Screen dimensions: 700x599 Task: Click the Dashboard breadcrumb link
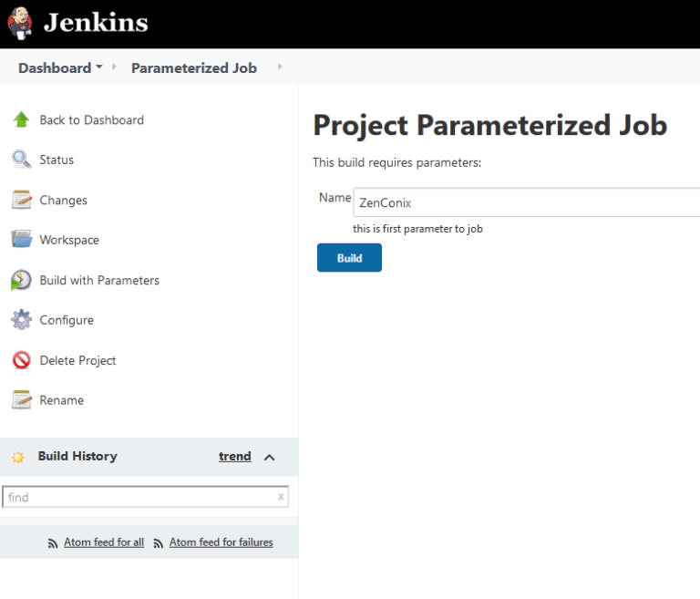(55, 67)
